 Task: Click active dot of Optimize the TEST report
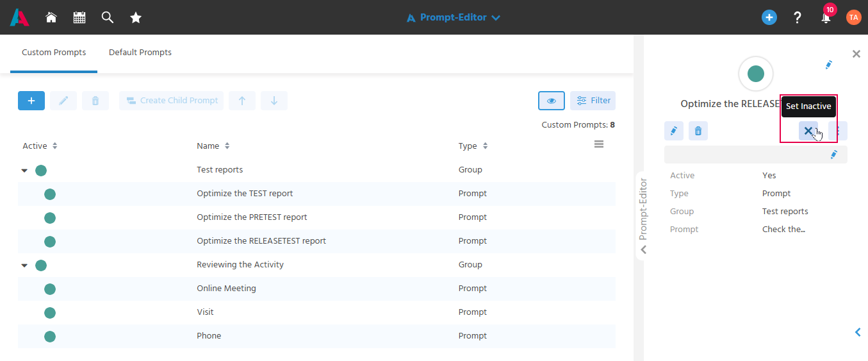click(x=50, y=194)
